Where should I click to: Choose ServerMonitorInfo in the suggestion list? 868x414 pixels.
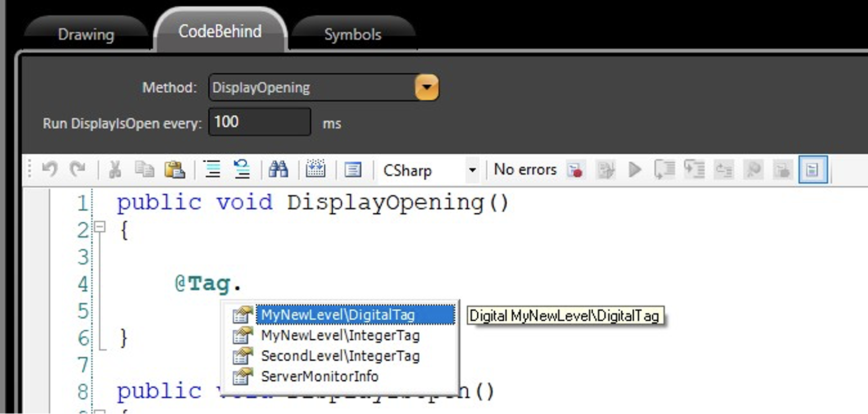[320, 377]
